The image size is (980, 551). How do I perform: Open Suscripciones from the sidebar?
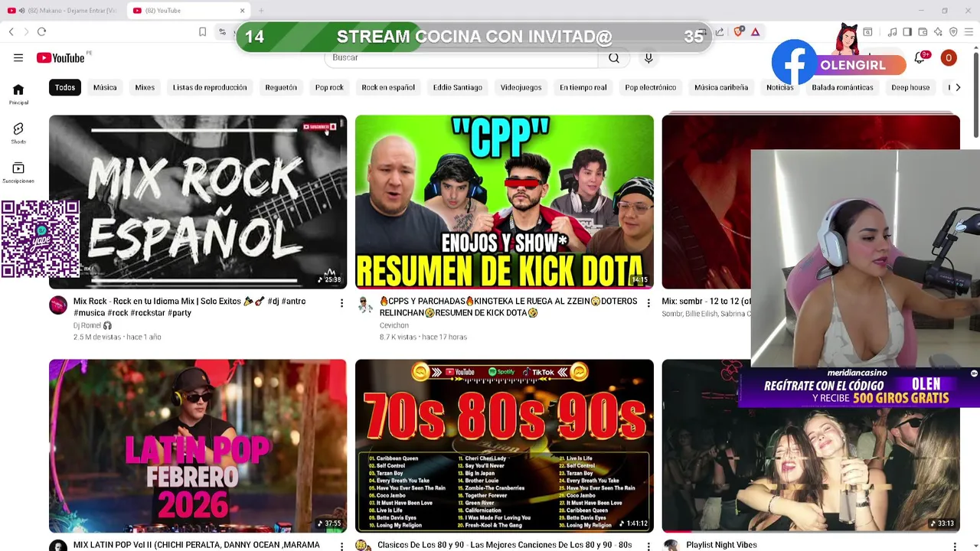[x=18, y=173]
